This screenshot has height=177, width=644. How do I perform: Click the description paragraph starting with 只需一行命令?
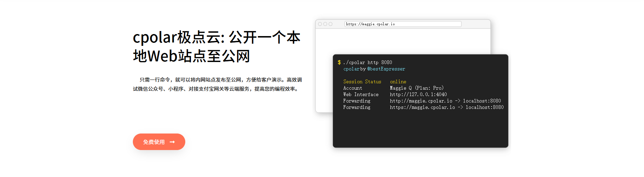(217, 84)
